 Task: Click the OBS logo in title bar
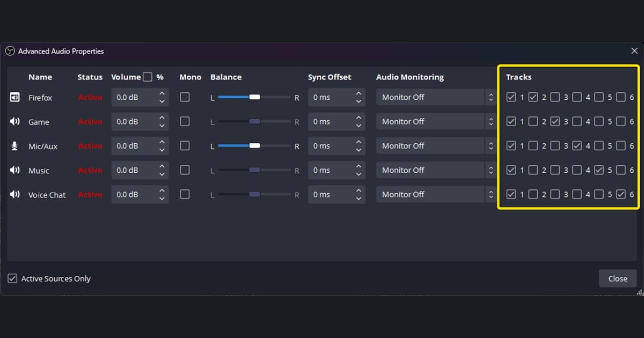[10, 51]
